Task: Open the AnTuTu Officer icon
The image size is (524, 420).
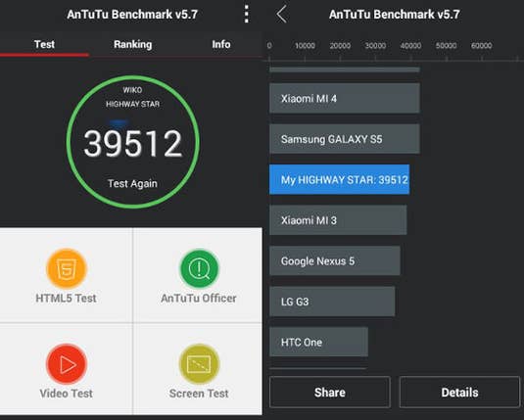Action: (199, 268)
